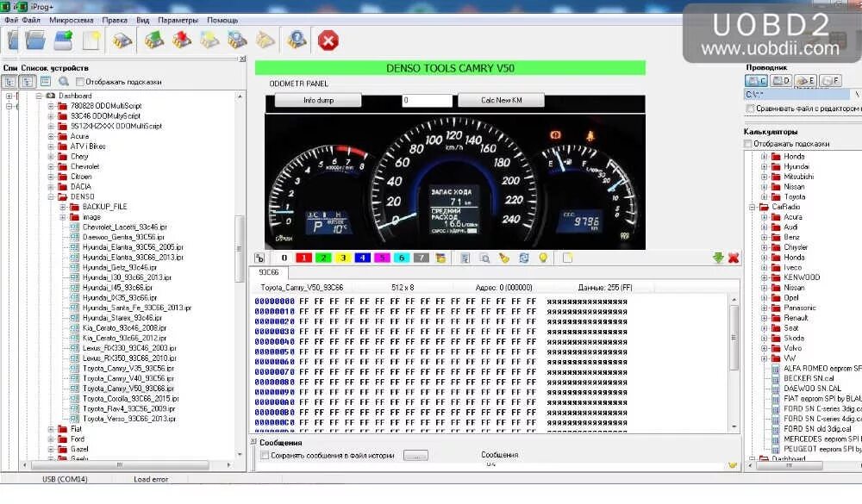Click the magnifier icon in hex editor toolbar
Screen dimensions: 862x504
[x=484, y=258]
